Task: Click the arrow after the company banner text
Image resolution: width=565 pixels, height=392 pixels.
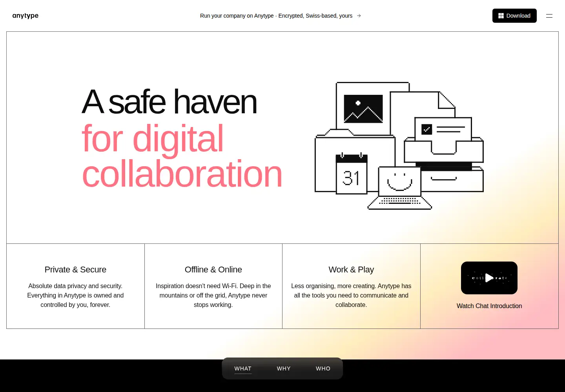Action: click(x=359, y=16)
